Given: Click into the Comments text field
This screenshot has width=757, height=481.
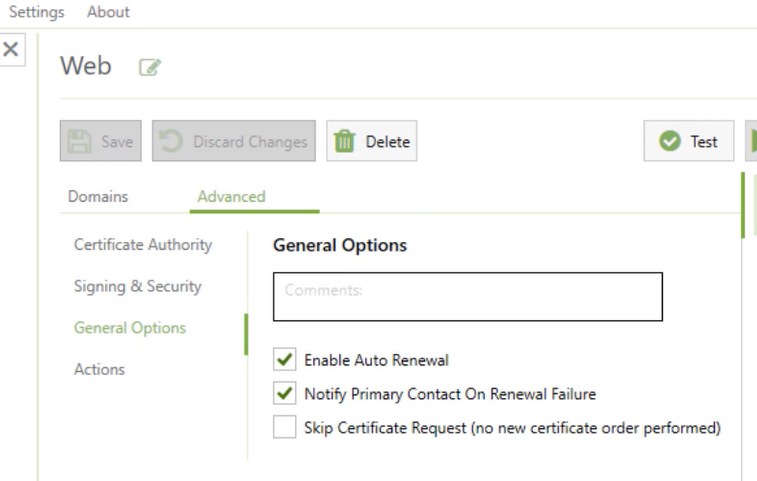Looking at the screenshot, I should pyautogui.click(x=467, y=297).
